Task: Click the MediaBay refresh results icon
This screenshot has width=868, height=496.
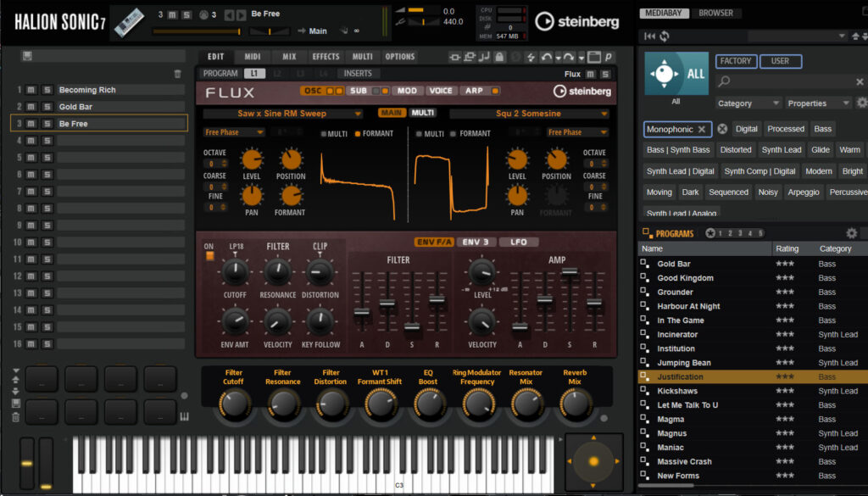Action: coord(665,36)
